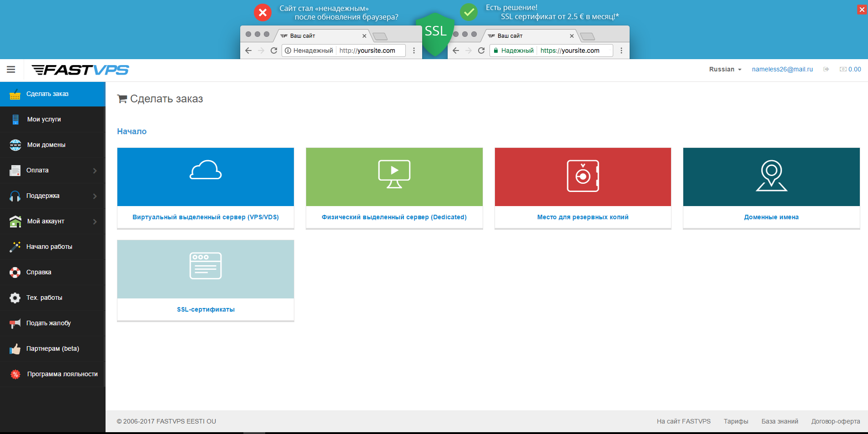Screen dimensions: 868x434
Task: Expand the Мой аккаунт submenu chevron
Action: 95,222
